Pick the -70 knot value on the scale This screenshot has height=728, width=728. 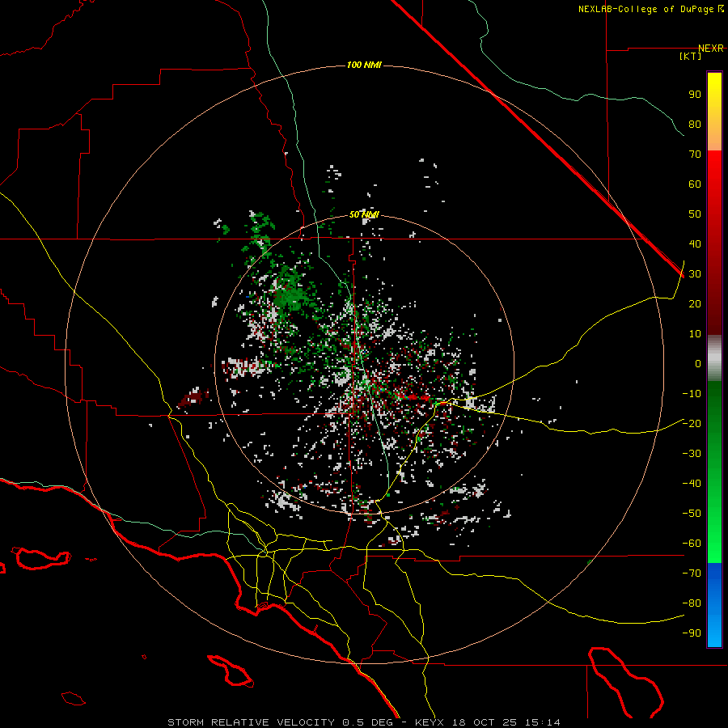coord(692,574)
